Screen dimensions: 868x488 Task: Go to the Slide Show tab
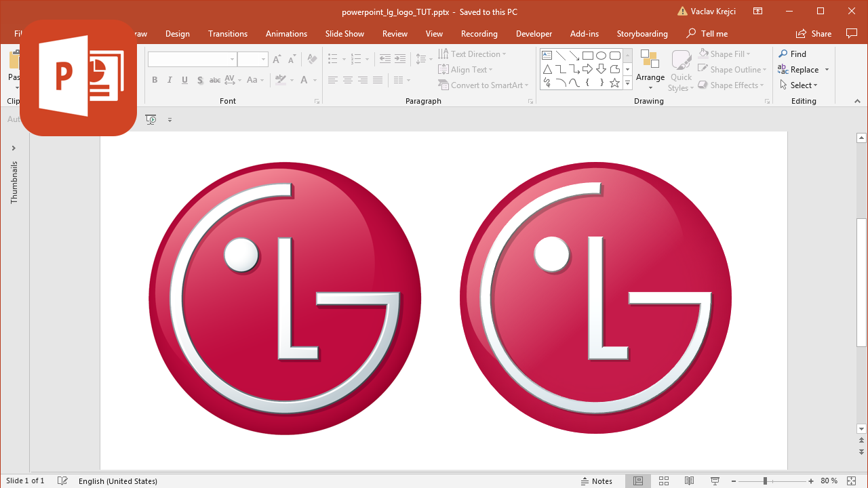344,34
